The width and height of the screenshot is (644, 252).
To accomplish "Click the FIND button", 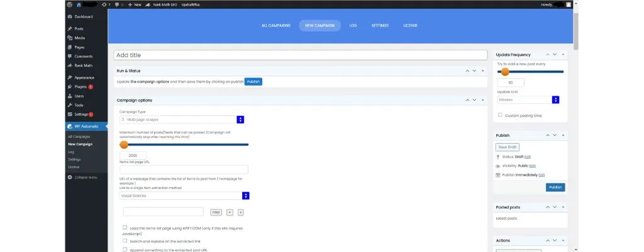I will pos(216,212).
